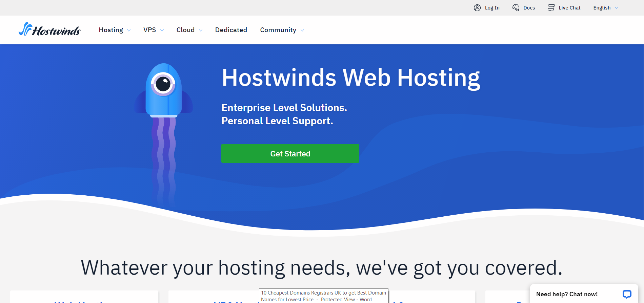This screenshot has width=644, height=303.
Task: Expand the VPS menu chevron
Action: coord(162,30)
